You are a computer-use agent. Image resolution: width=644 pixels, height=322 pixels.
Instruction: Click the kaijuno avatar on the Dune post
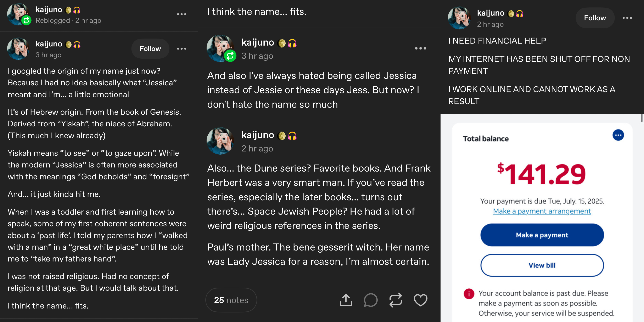[220, 141]
